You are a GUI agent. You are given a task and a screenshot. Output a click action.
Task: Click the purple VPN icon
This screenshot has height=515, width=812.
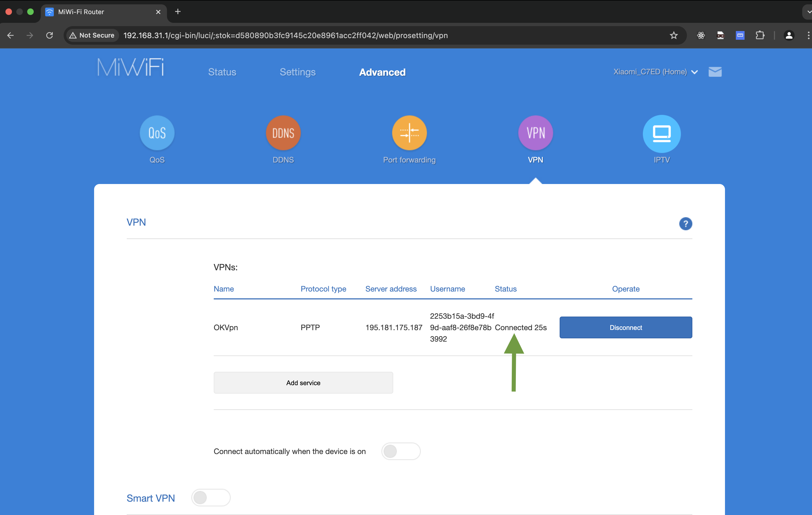(535, 133)
